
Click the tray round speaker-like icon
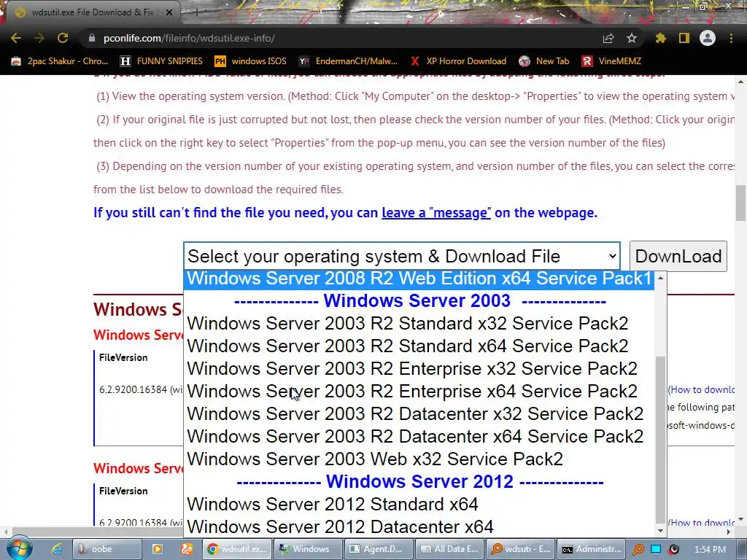(673, 550)
